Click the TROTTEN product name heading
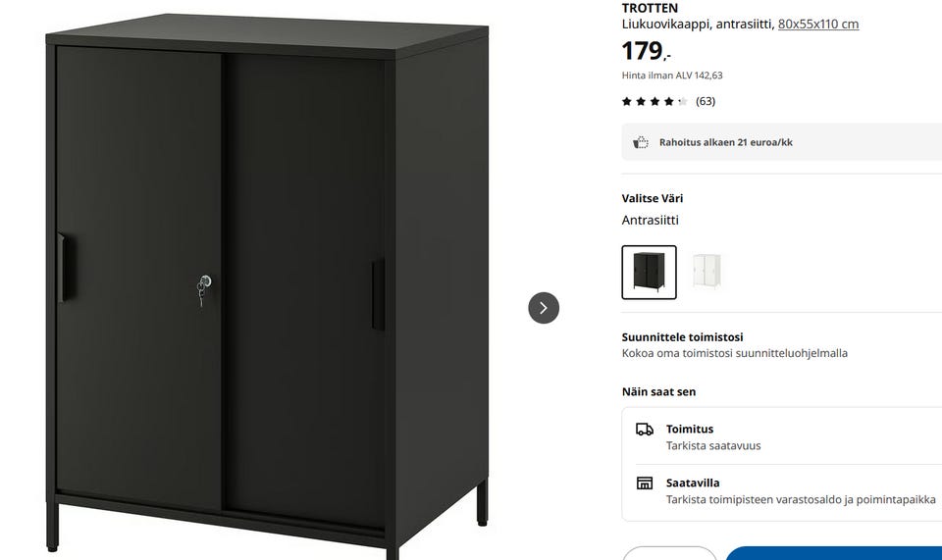Viewport: 942px width, 560px height. coord(650,8)
